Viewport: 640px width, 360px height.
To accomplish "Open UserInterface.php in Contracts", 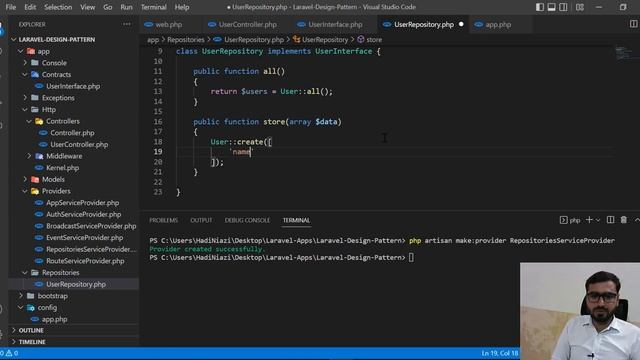I will (73, 86).
